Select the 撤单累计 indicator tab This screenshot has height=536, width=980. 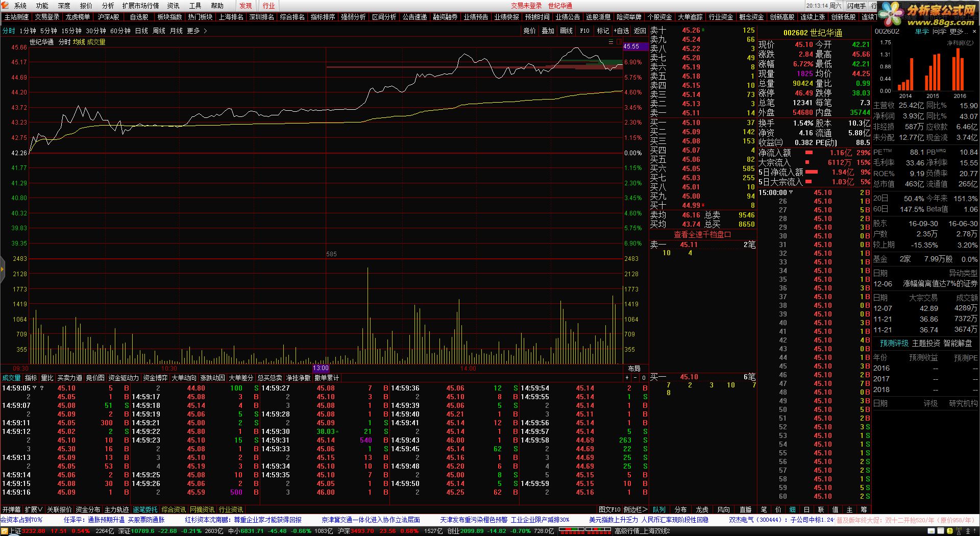pos(327,378)
